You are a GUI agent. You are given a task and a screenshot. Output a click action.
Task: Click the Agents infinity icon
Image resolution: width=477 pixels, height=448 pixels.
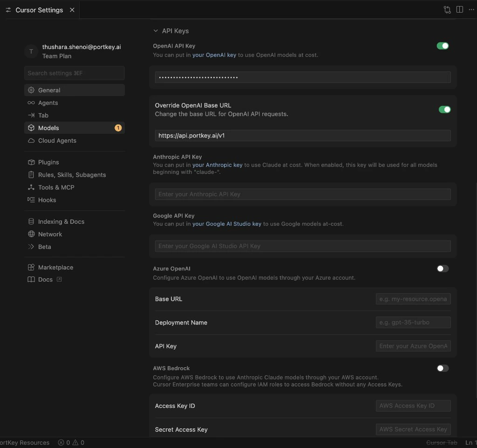(x=31, y=103)
